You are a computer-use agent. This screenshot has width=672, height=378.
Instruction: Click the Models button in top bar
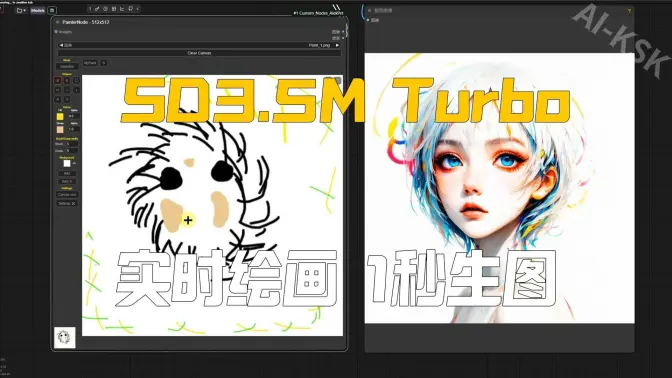coord(37,10)
